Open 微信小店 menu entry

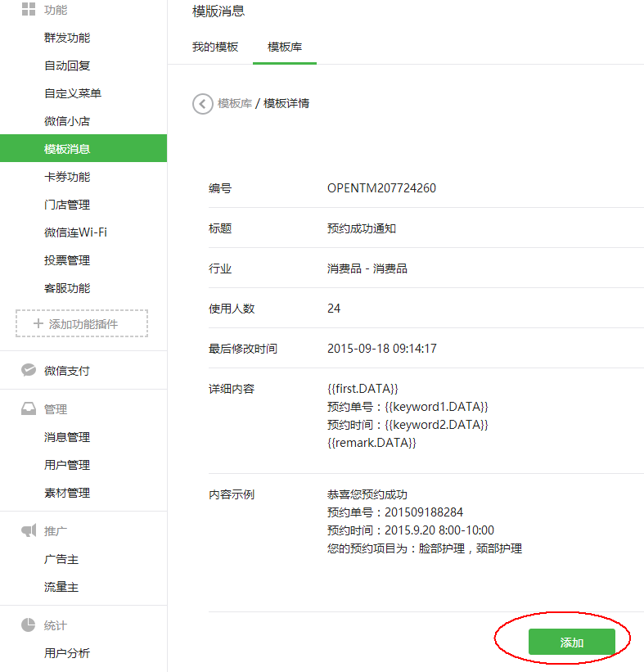67,121
